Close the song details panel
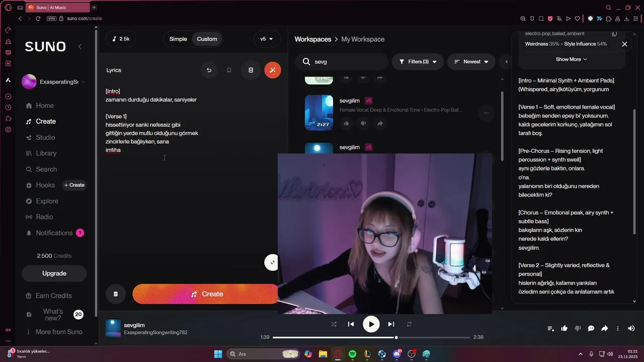Viewport: 644px width, 362px height. tap(624, 44)
